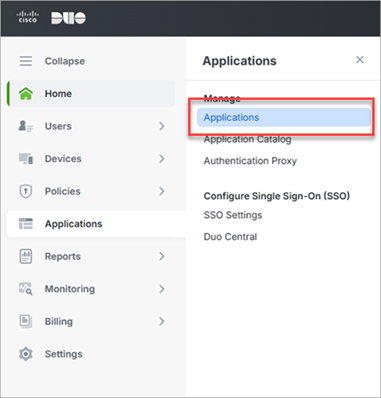The height and width of the screenshot is (398, 381).
Task: Open Devices menu item
Action: [91, 159]
